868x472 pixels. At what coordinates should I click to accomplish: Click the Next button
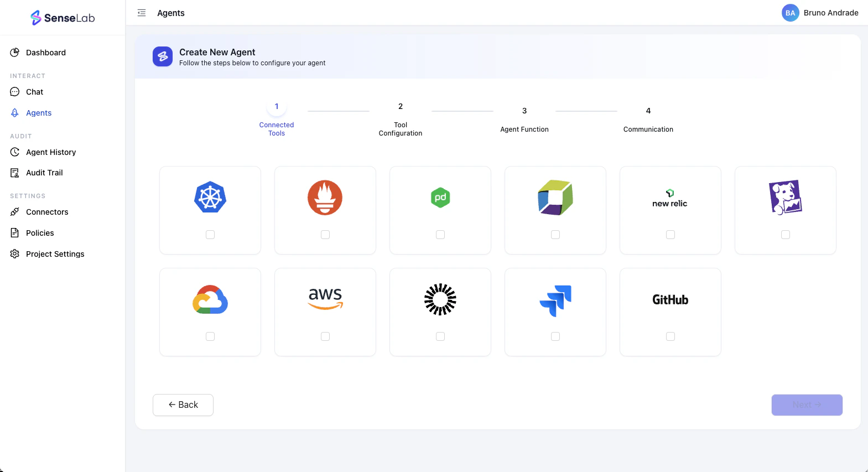click(x=807, y=405)
